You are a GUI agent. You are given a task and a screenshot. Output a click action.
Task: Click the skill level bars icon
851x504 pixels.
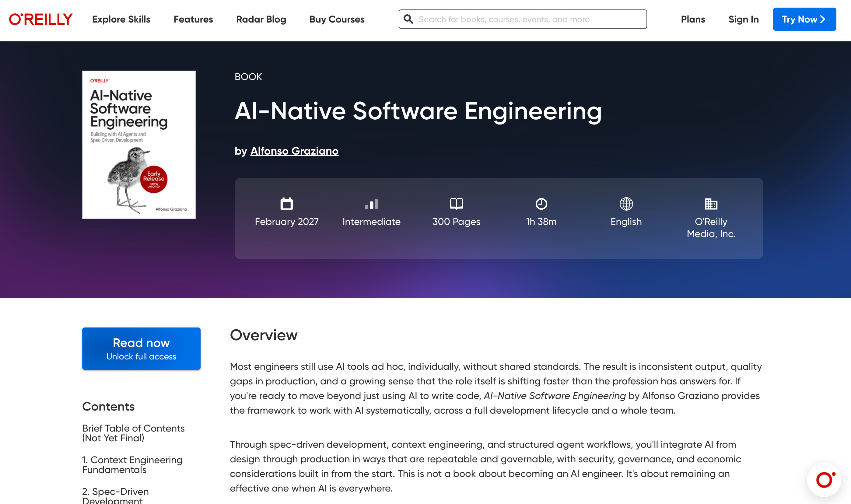[x=372, y=204]
